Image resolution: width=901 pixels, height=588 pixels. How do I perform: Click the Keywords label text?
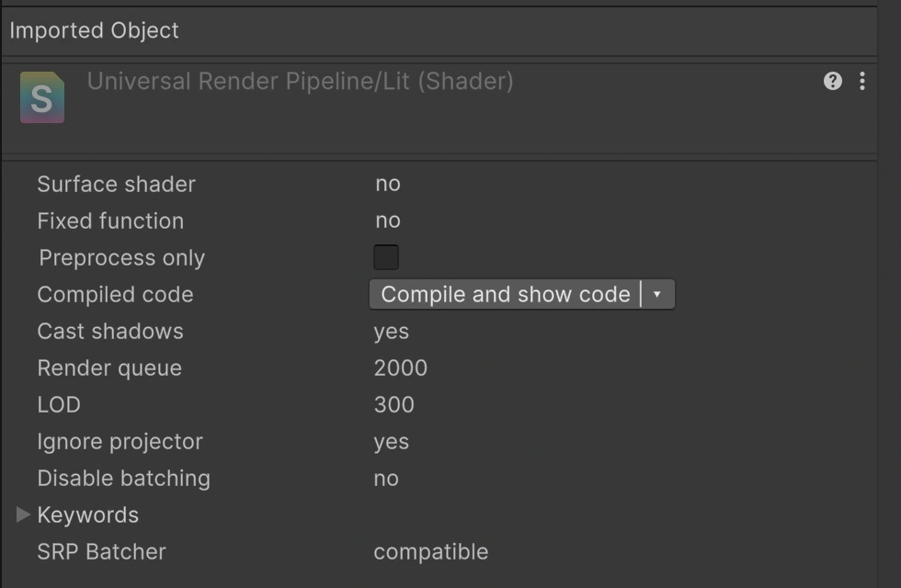[x=88, y=515]
